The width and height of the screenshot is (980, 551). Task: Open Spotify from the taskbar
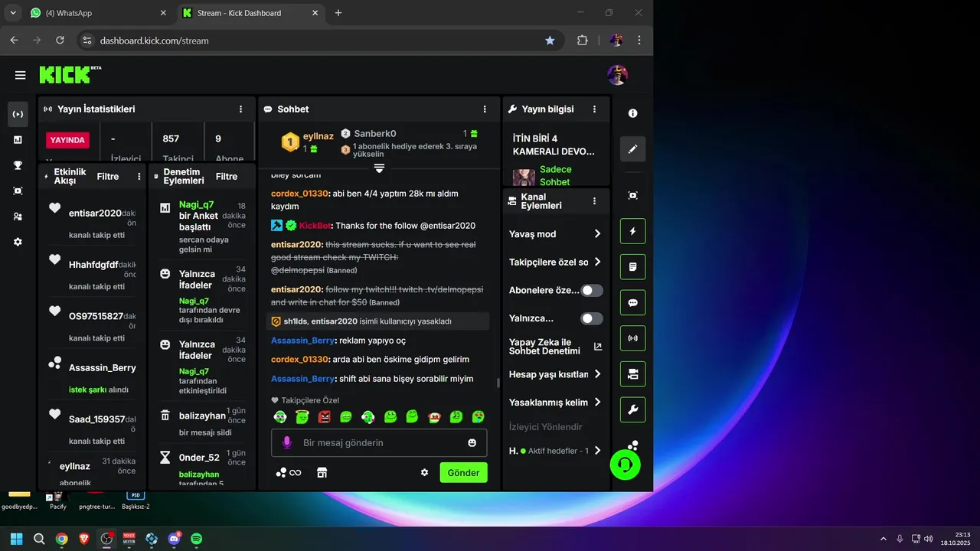point(196,539)
